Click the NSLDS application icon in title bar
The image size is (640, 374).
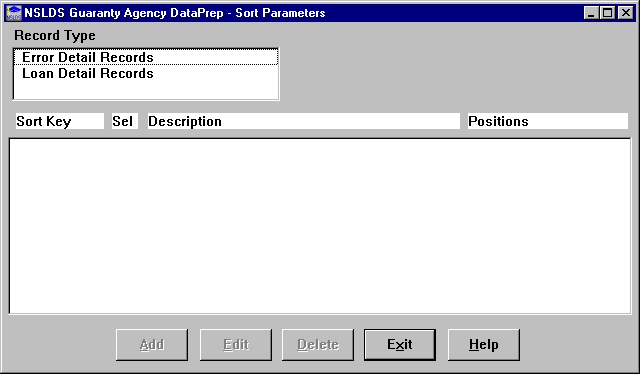[13, 13]
